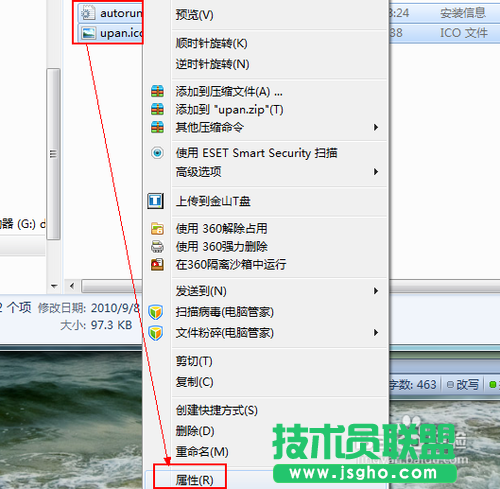Click the 电脑管家 shield icon beside 扫描病毒
The image size is (500, 489).
[x=156, y=312]
